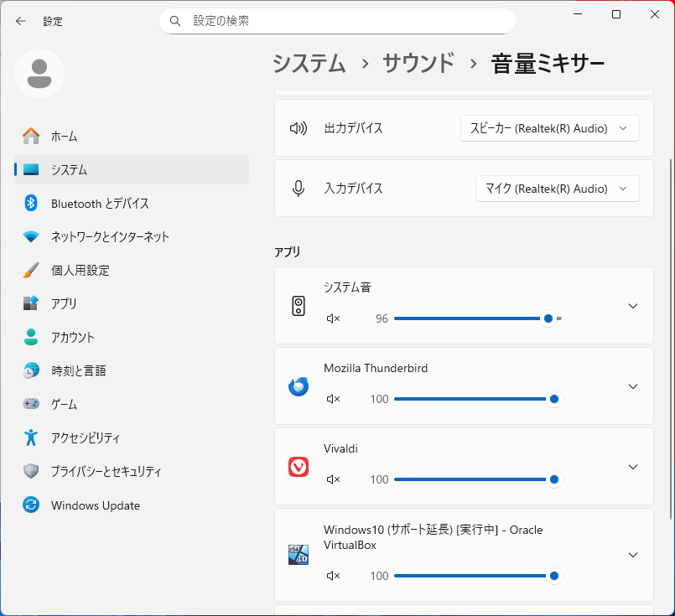The image size is (675, 616).
Task: Mute Mozilla Thunderbird audio
Action: coord(333,399)
